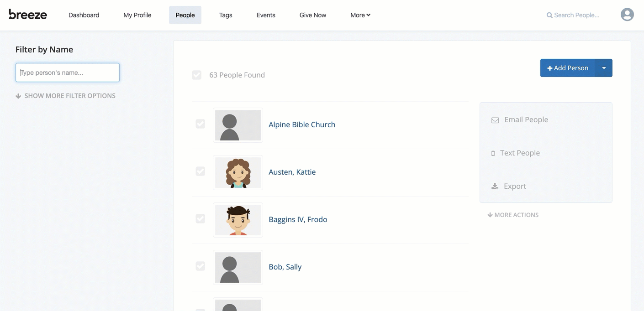The width and height of the screenshot is (644, 311).
Task: Expand the More navigation menu
Action: coord(360,15)
